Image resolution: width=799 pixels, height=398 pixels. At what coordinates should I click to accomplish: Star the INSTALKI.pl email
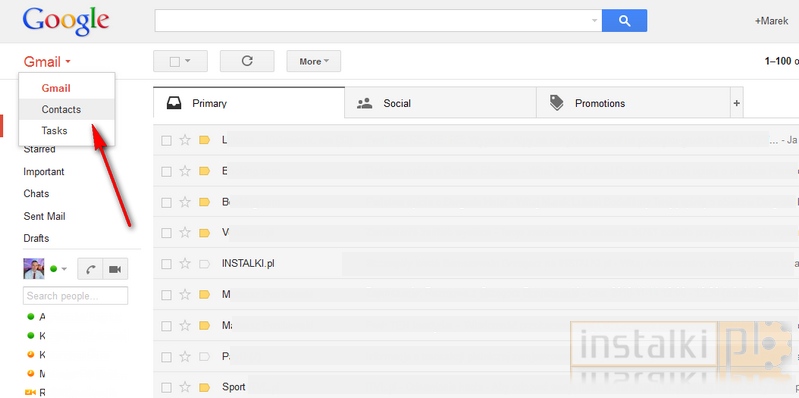[185, 264]
